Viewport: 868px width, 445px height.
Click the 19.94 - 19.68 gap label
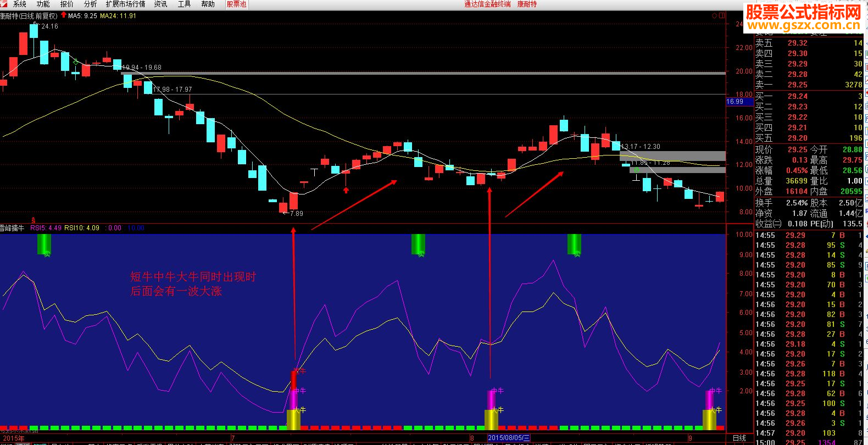(142, 68)
